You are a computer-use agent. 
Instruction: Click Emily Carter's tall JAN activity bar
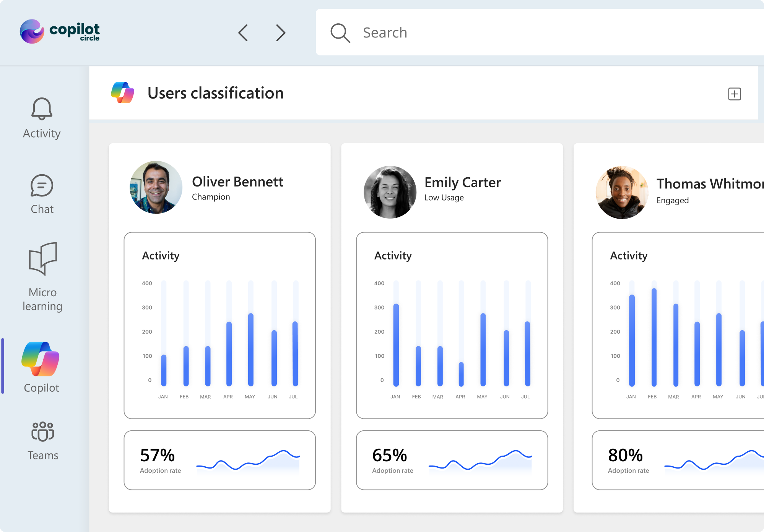pyautogui.click(x=396, y=344)
